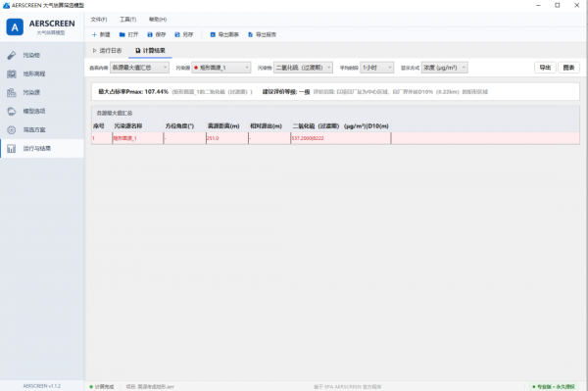The image size is (588, 391).
Task: Click the 最大占标率Pmax: 107.44% text
Action: [x=133, y=92]
